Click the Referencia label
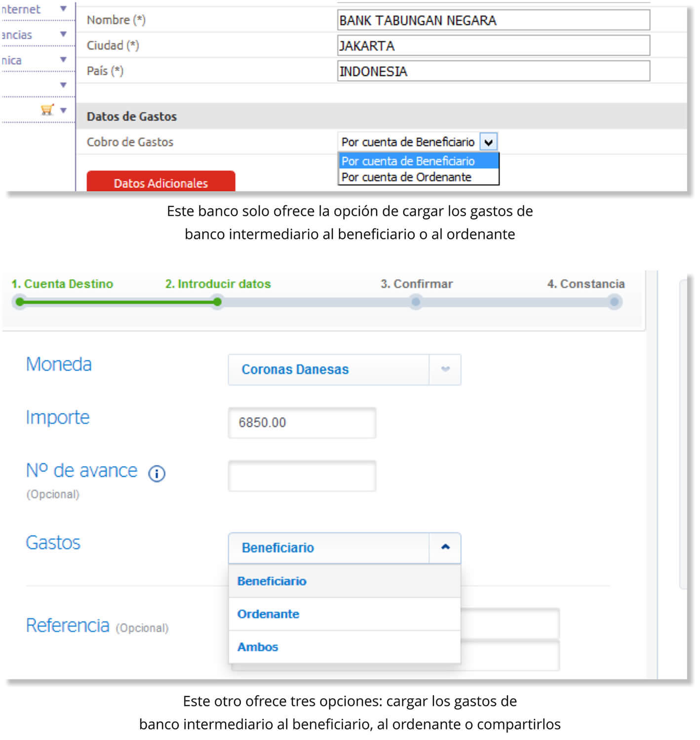Viewport: 700px width, 740px height. tap(68, 625)
